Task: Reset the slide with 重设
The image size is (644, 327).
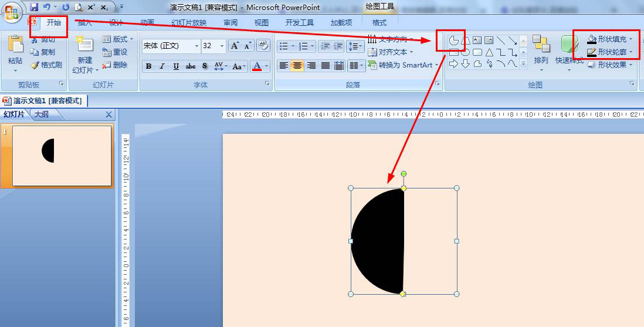Action: 115,52
